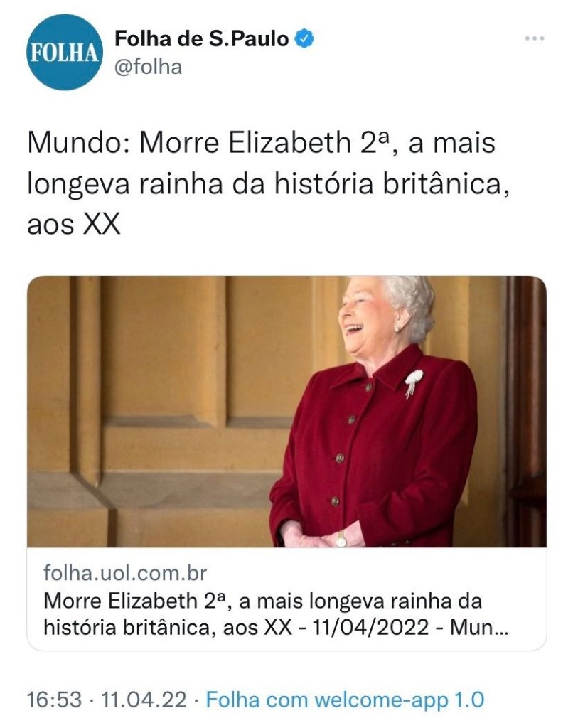Viewport: 573px width, 728px height.
Task: Click the FOLHA text inside the avatar
Action: tap(64, 53)
